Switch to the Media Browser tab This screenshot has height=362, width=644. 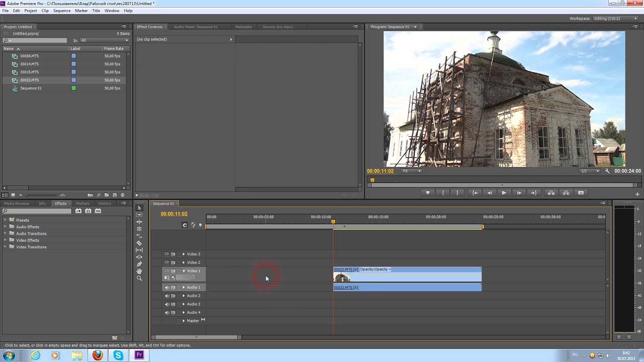pyautogui.click(x=17, y=204)
